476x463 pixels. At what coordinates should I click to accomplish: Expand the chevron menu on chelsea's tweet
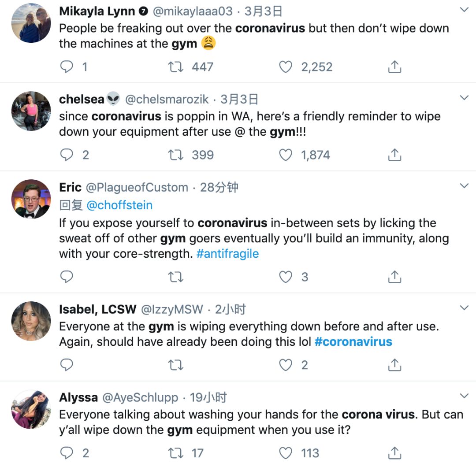(x=464, y=98)
